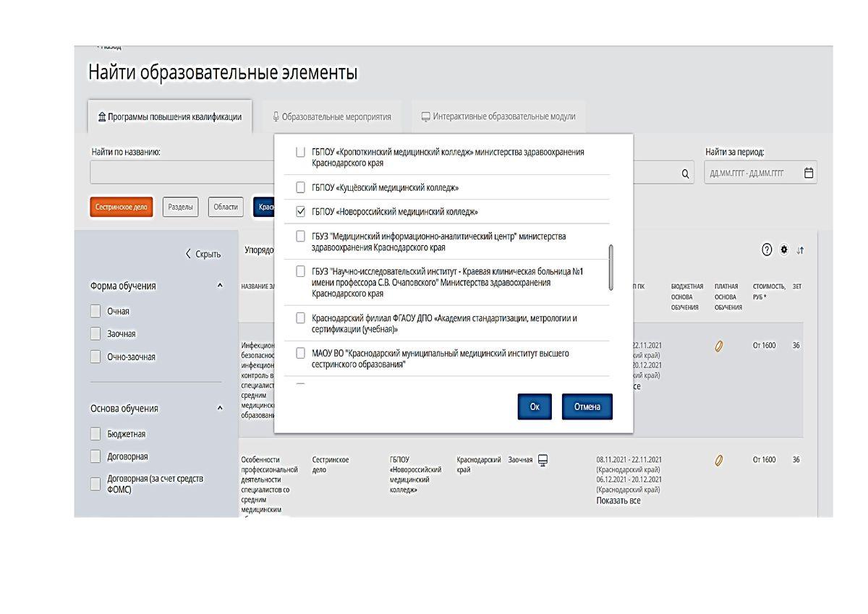Check Краснодарский филиал ФГАОУ ДПО checkbox
Viewport: 868px width, 614px height.
point(301,317)
